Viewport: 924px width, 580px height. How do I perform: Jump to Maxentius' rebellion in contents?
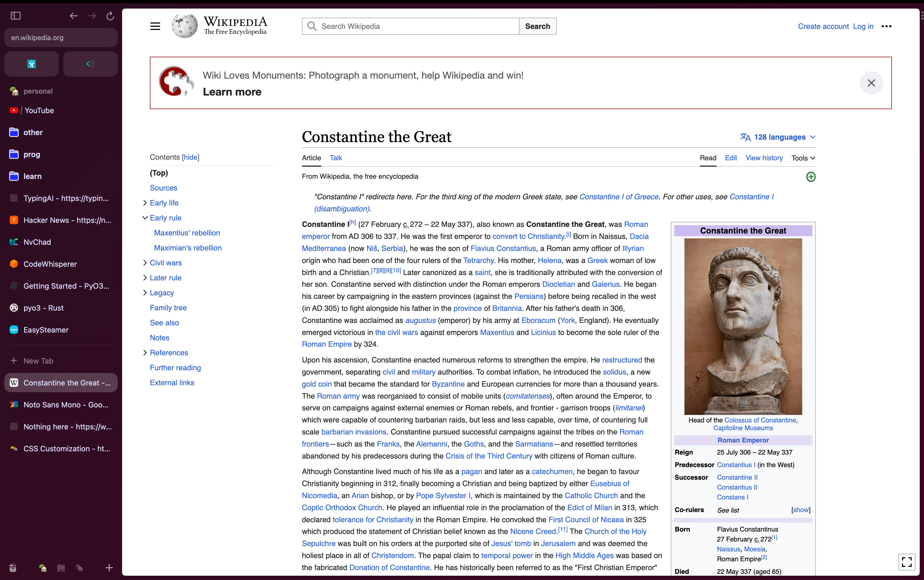click(x=187, y=233)
